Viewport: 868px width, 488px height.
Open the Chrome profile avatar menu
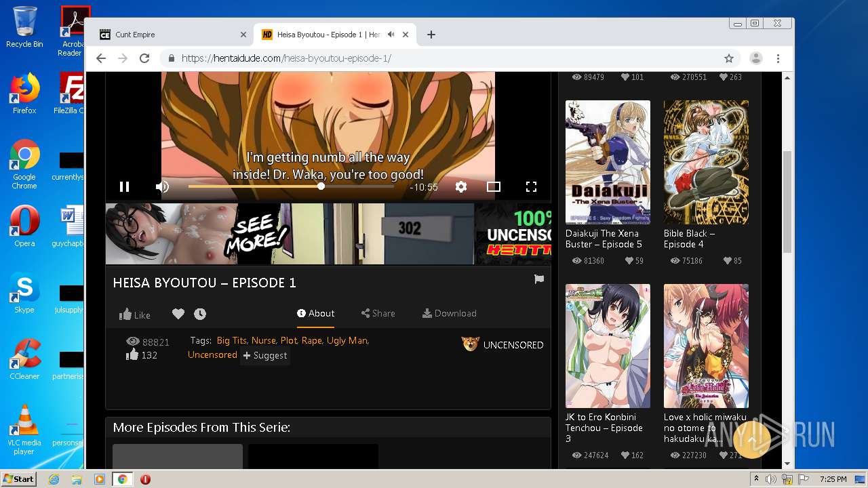tap(756, 58)
